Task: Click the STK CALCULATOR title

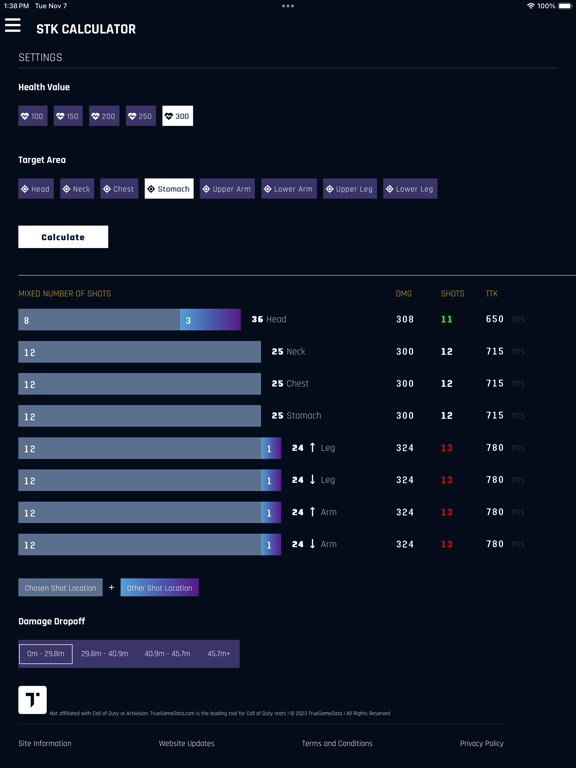Action: coord(86,29)
